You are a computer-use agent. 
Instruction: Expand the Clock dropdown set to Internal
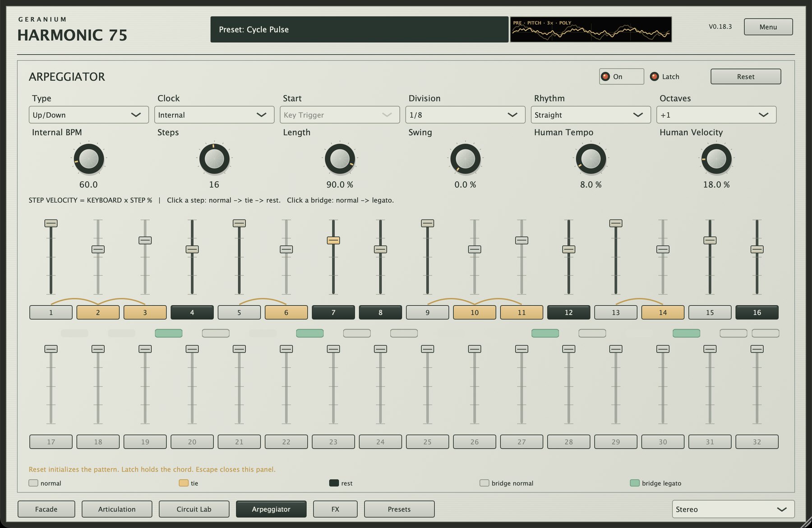pos(214,115)
